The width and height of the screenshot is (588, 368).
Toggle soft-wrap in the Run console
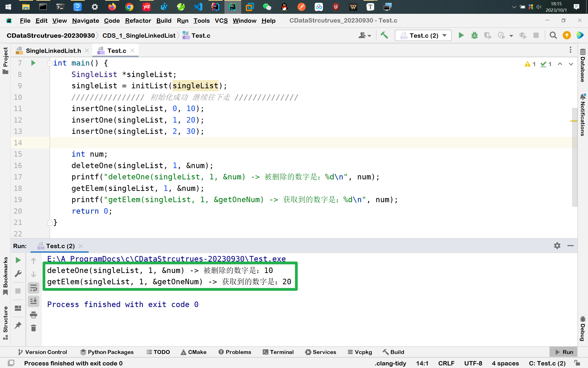coord(34,288)
